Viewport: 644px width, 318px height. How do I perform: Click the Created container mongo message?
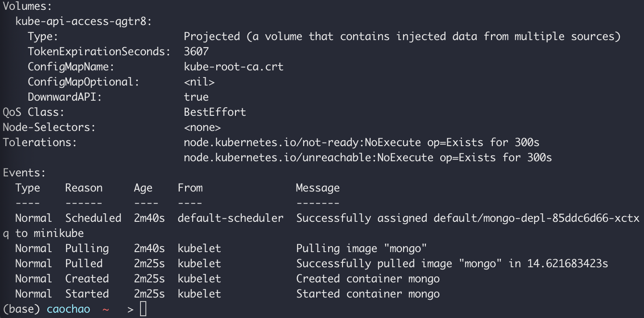368,279
